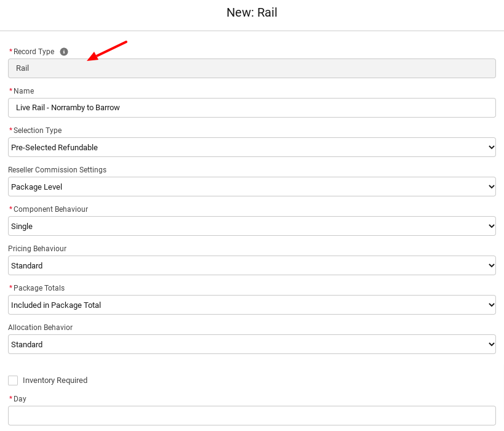Screen dimensions: 504x431
Task: Click the Pricing Behaviour field label
Action: tap(37, 249)
